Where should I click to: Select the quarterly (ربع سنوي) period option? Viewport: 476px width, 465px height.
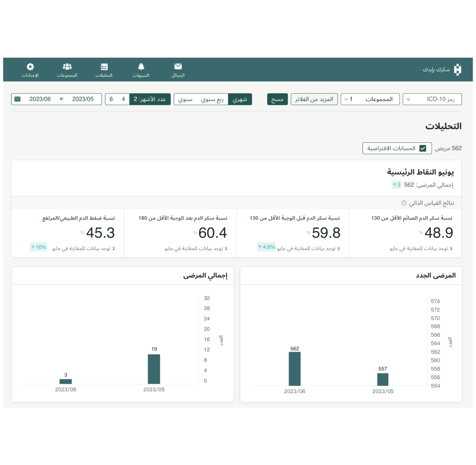(212, 99)
